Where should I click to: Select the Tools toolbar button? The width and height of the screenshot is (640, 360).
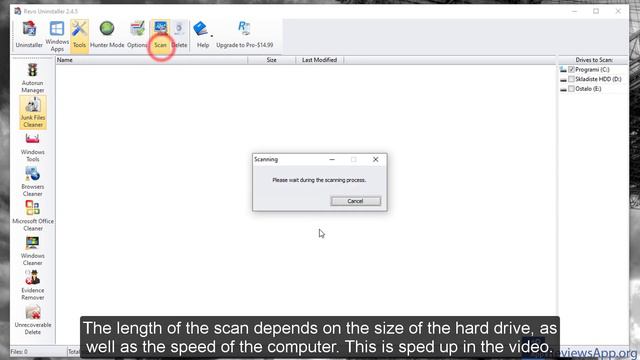pyautogui.click(x=79, y=36)
